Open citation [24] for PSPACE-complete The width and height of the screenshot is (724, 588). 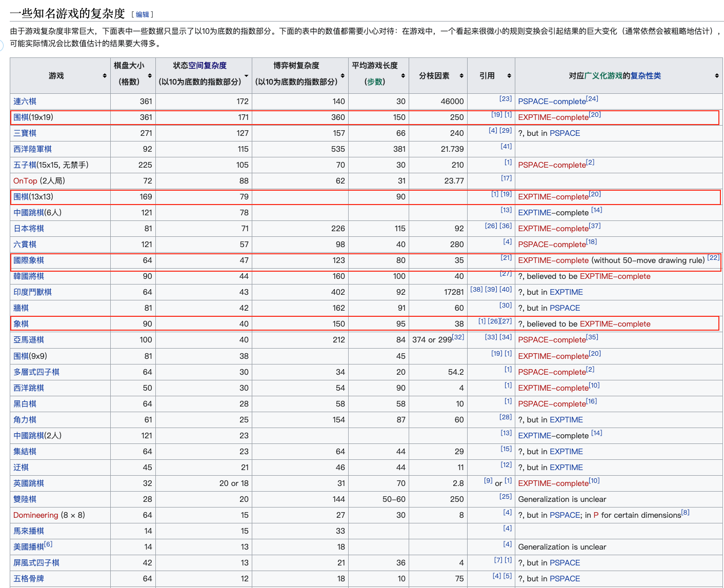[592, 98]
